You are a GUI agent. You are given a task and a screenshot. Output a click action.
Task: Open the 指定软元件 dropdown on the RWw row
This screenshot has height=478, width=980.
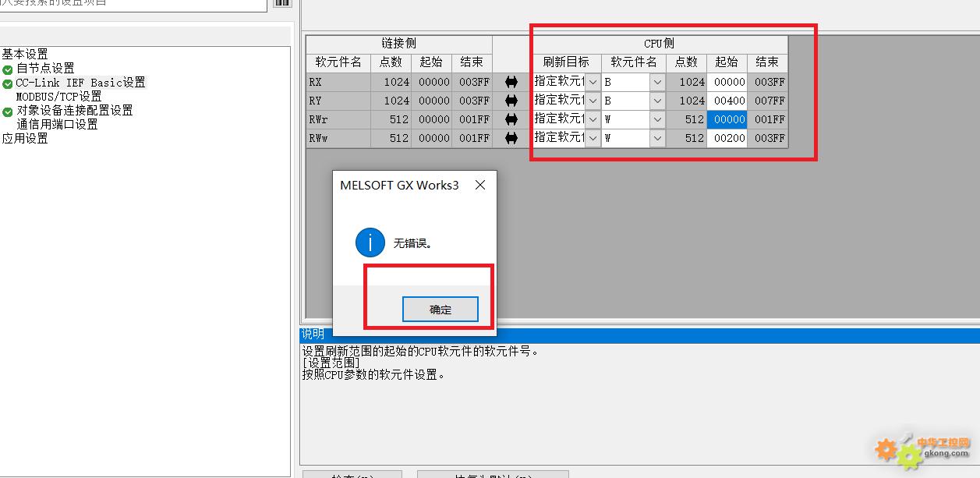pyautogui.click(x=592, y=138)
